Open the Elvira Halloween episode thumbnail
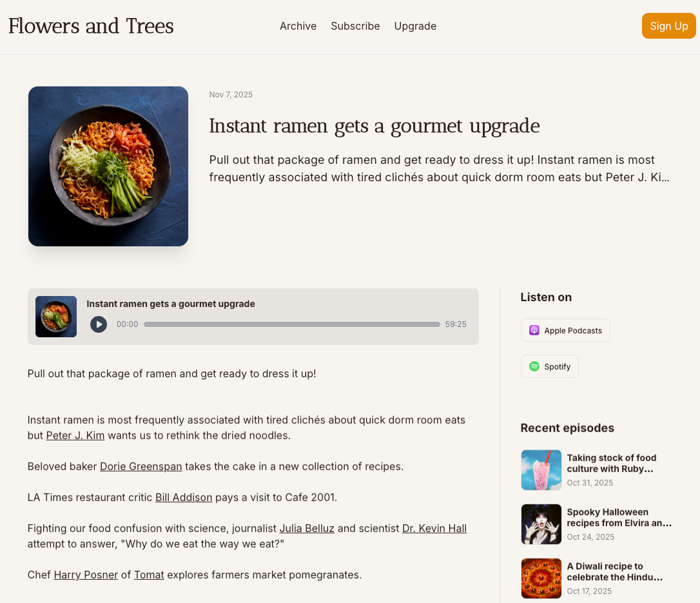The height and width of the screenshot is (603, 700). 541,524
